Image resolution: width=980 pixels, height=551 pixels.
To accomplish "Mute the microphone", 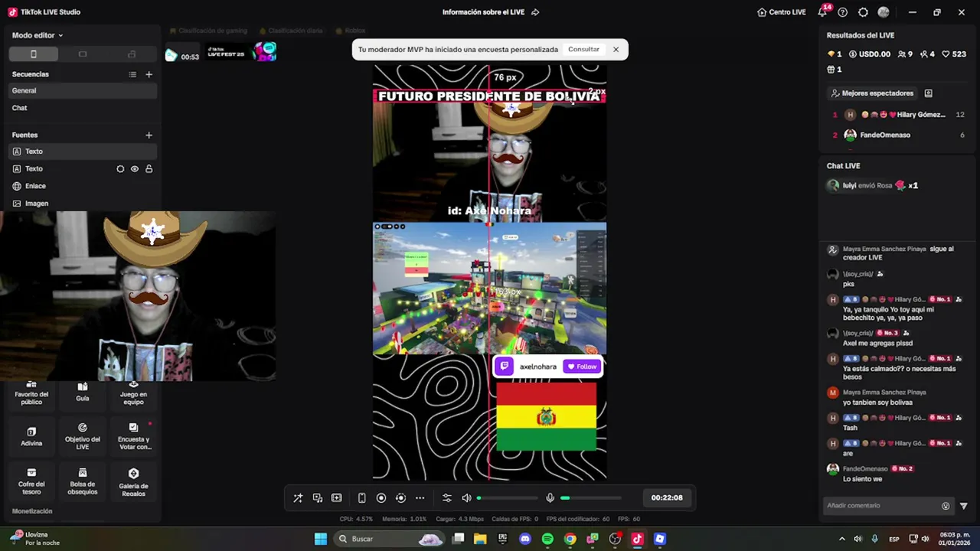I will click(x=550, y=497).
